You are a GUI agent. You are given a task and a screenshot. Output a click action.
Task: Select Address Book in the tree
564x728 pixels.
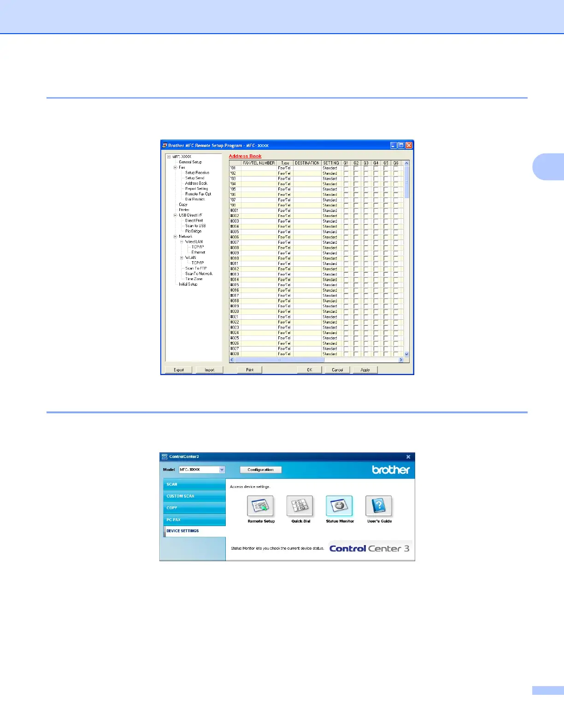click(196, 183)
